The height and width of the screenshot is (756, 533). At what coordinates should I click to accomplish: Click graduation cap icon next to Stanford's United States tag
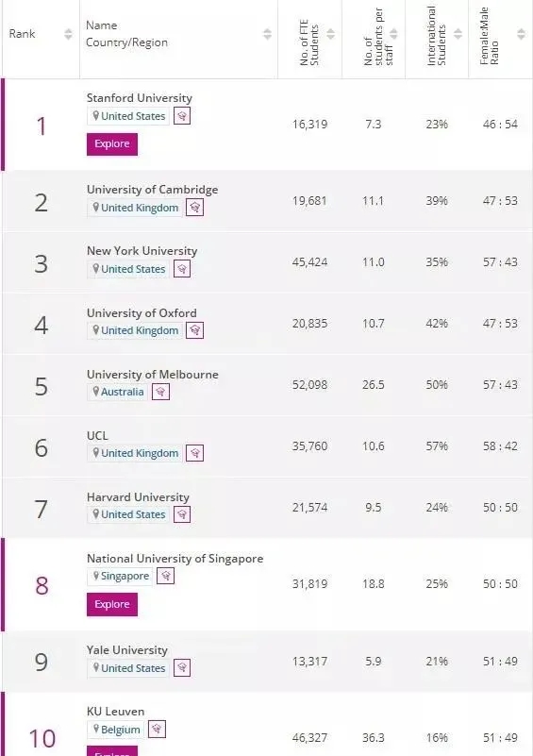(182, 116)
